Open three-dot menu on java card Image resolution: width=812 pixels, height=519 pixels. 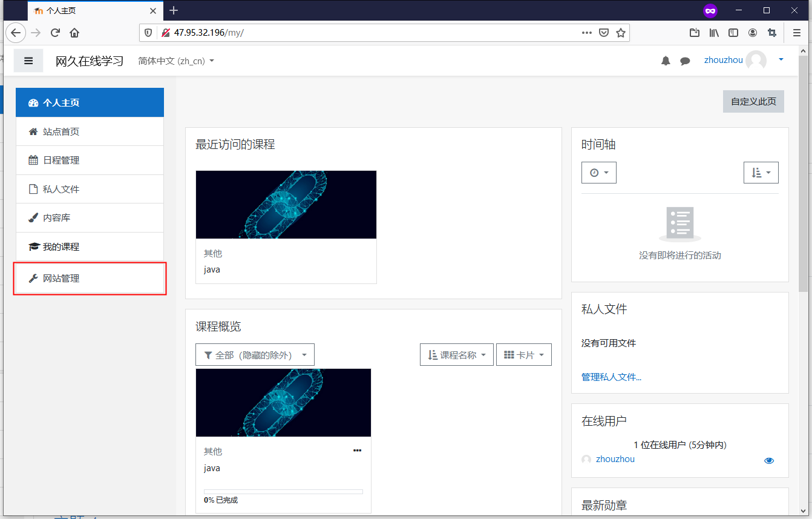pyautogui.click(x=357, y=451)
